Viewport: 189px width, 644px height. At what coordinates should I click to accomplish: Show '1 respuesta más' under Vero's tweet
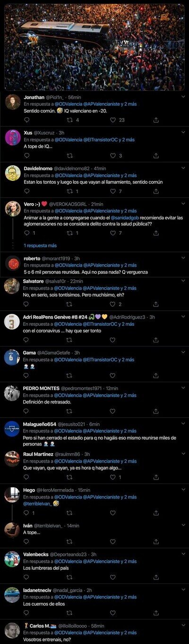pos(40,246)
